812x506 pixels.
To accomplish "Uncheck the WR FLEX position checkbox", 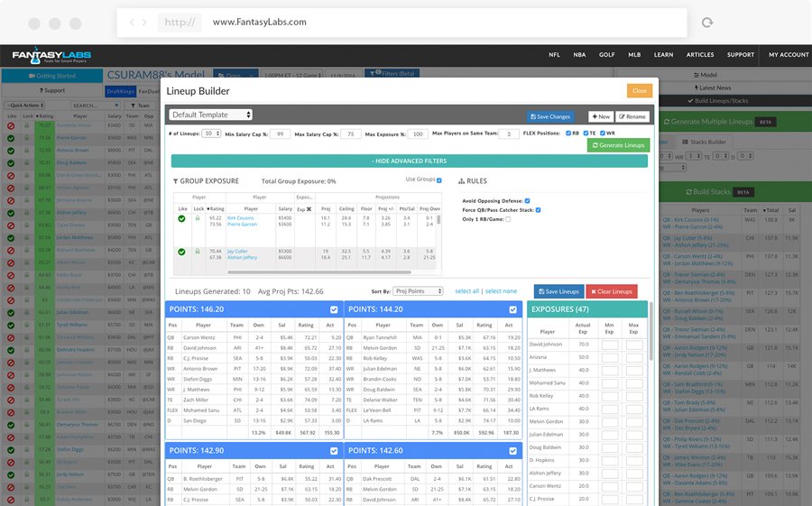I will (x=603, y=133).
